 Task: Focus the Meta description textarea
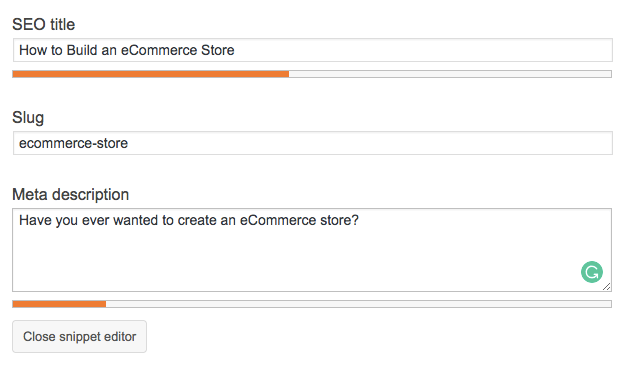pyautogui.click(x=312, y=250)
